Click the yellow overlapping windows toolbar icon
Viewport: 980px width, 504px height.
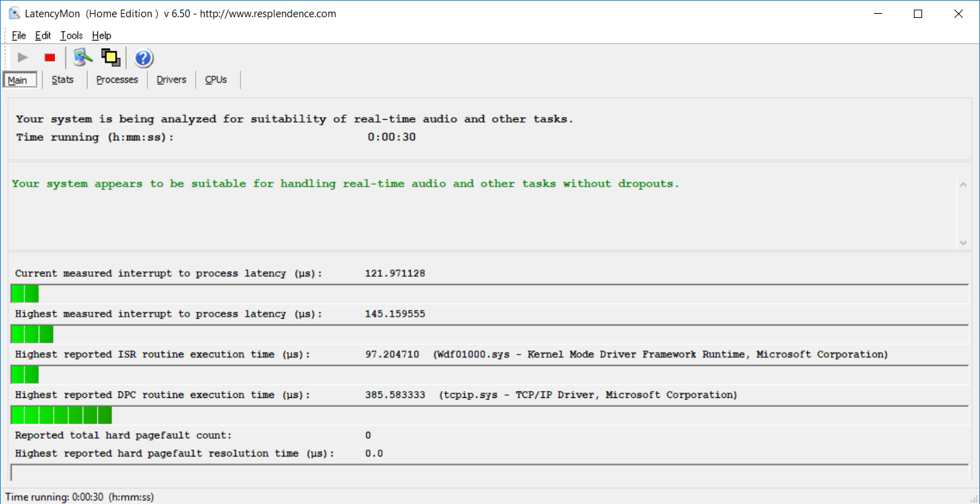[111, 58]
